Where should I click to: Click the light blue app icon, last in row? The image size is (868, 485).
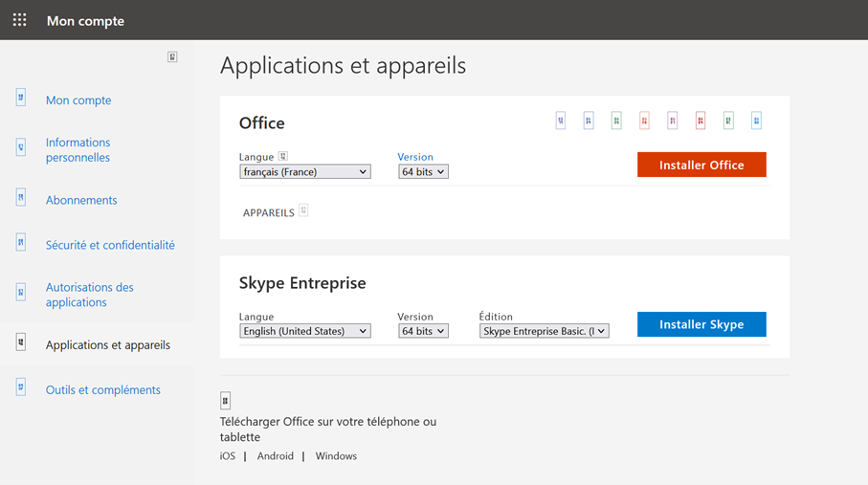pos(756,121)
